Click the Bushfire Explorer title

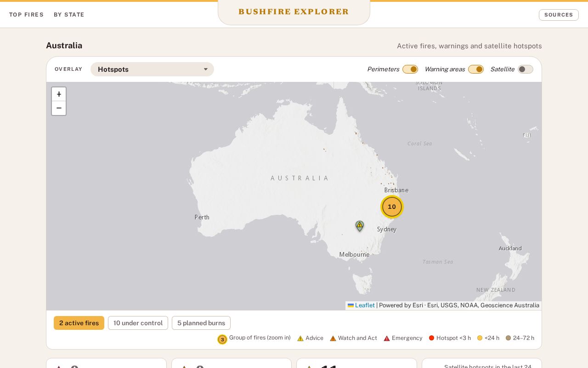click(294, 12)
